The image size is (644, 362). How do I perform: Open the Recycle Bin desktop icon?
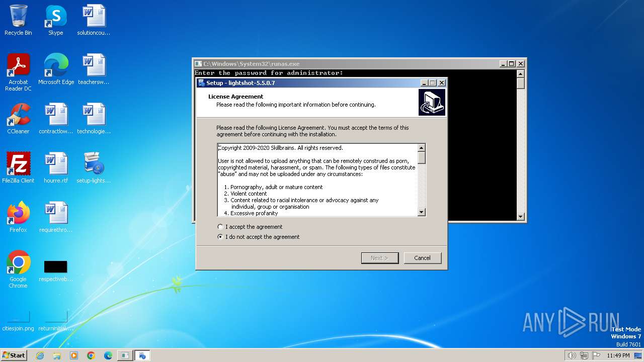tap(18, 20)
